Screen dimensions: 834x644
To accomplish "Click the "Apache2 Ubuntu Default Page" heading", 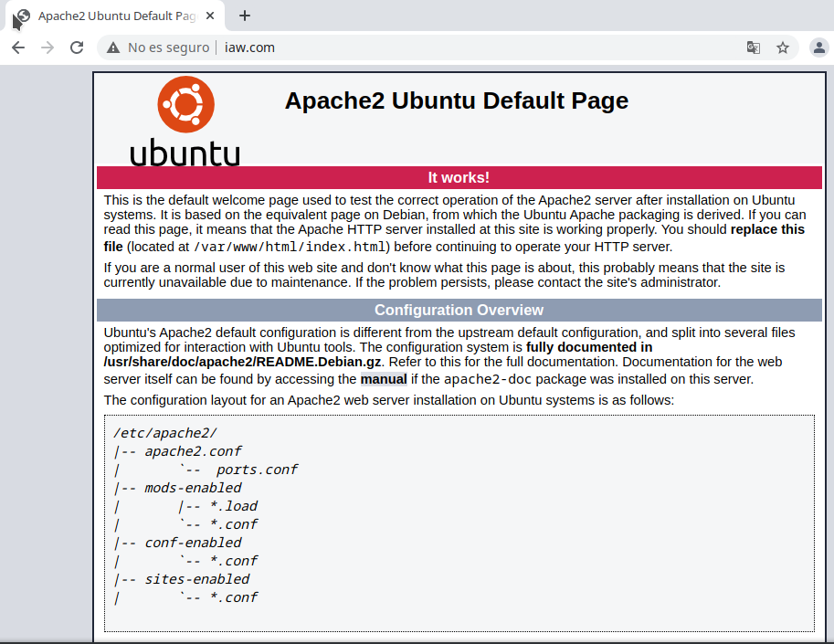I will (456, 100).
